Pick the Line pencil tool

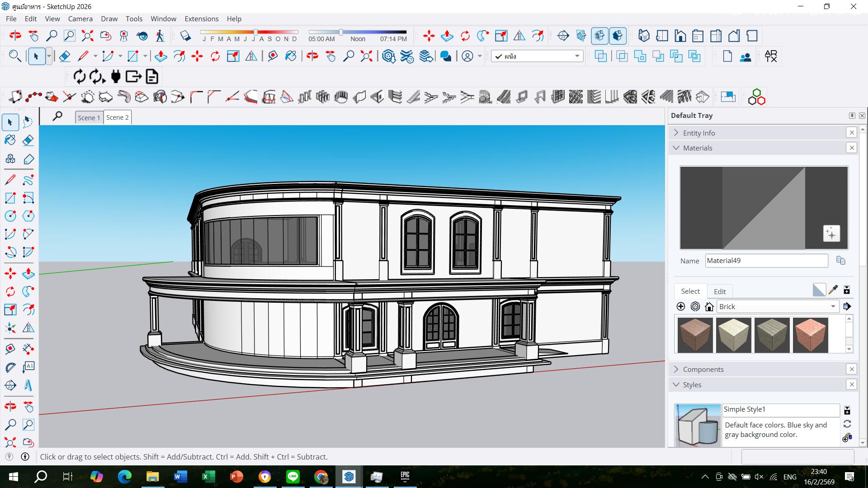click(x=10, y=180)
